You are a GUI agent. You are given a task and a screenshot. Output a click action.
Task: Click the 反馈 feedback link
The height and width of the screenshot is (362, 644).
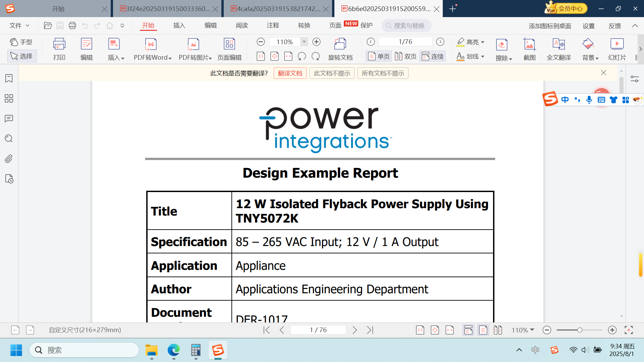pos(615,26)
